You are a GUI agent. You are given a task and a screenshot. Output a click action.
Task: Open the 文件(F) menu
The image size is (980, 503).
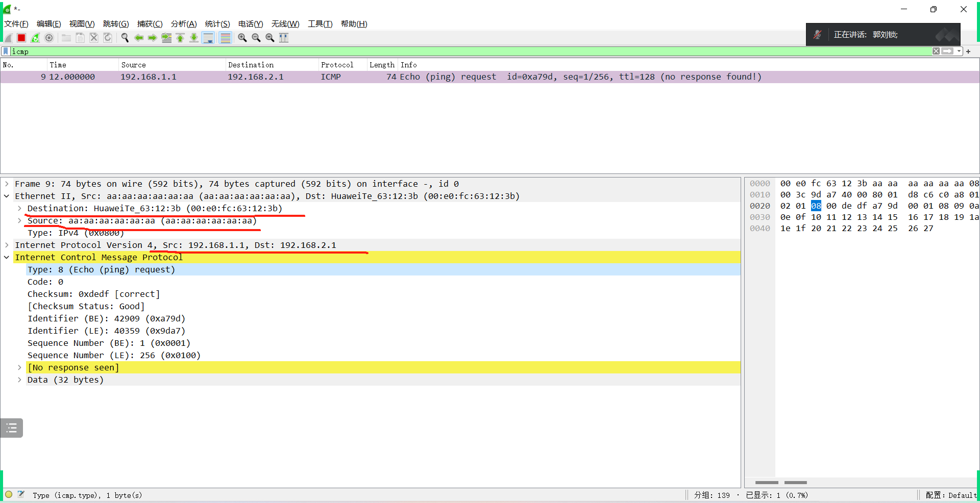16,24
